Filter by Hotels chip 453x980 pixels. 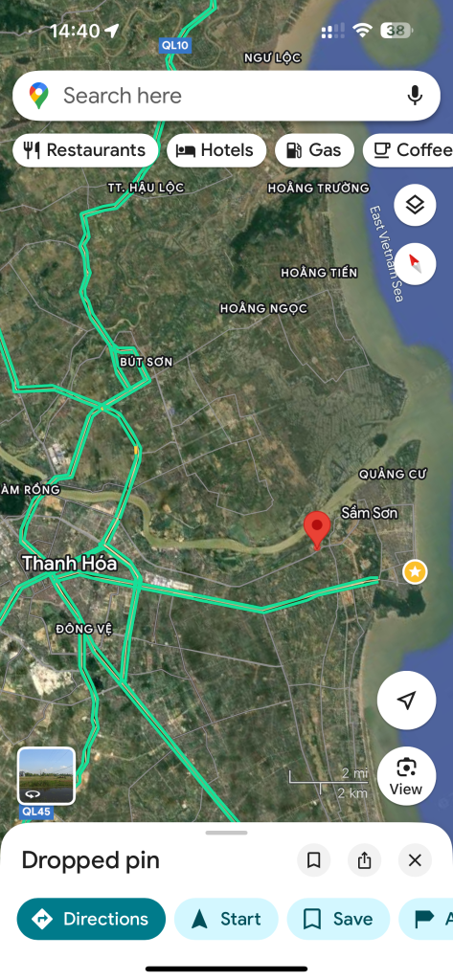click(216, 150)
